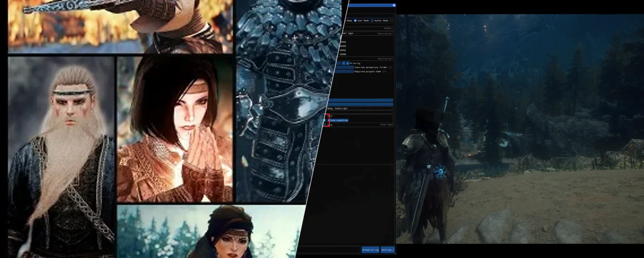
Task: Click the Override animations folder field
Action: 344,67
